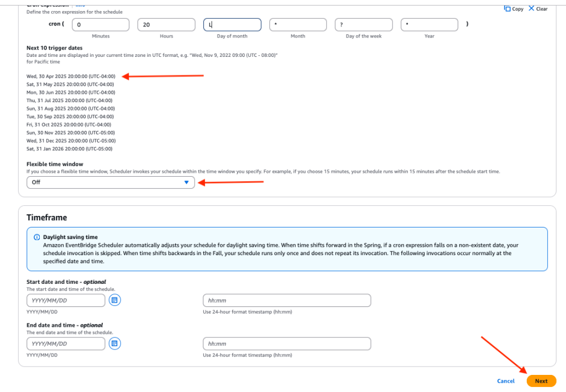Select trigger date Sat, 31 May 2025
This screenshot has height=392, width=566.
coord(70,84)
